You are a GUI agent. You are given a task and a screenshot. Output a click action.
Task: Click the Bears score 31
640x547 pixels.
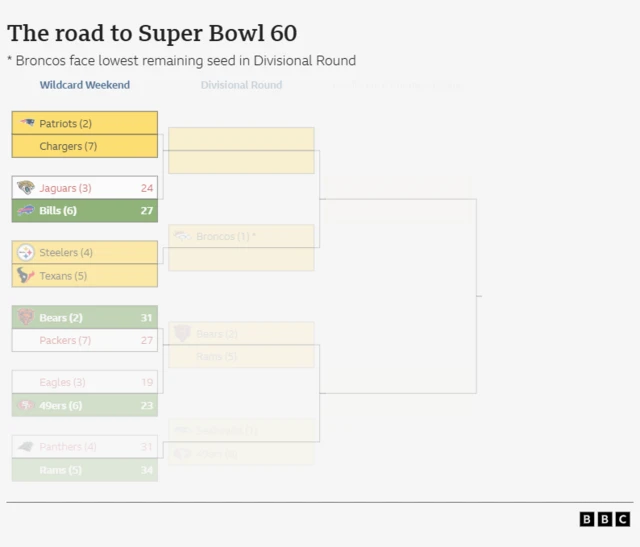tap(147, 318)
